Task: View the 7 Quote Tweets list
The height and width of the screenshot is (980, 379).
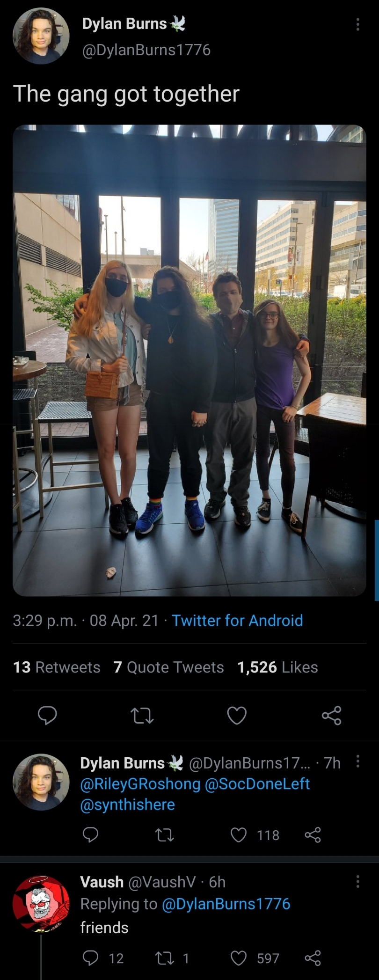Action: [x=168, y=667]
